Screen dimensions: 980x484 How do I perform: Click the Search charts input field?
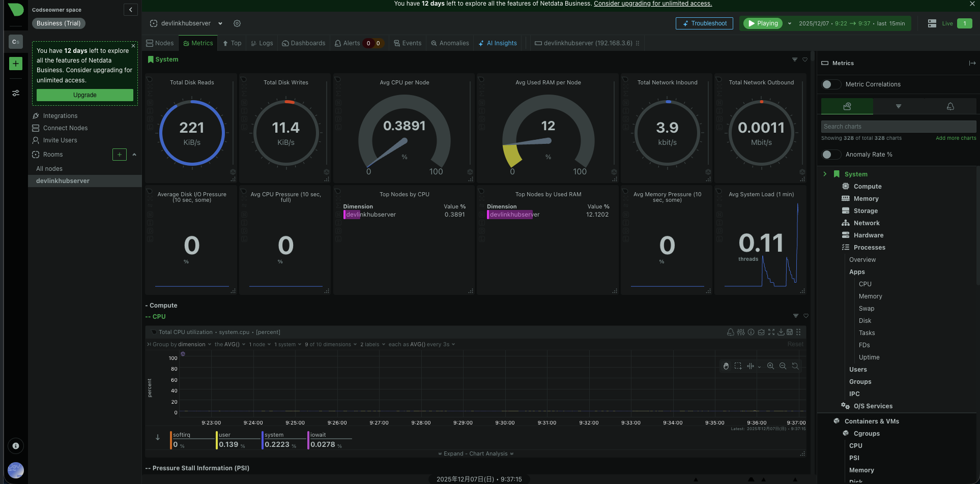(x=898, y=127)
